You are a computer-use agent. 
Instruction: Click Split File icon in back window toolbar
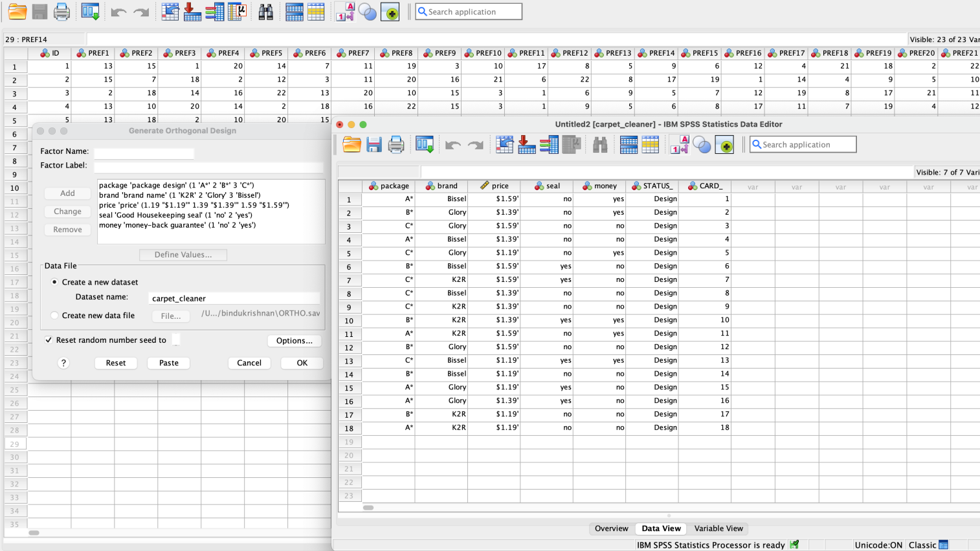295,12
